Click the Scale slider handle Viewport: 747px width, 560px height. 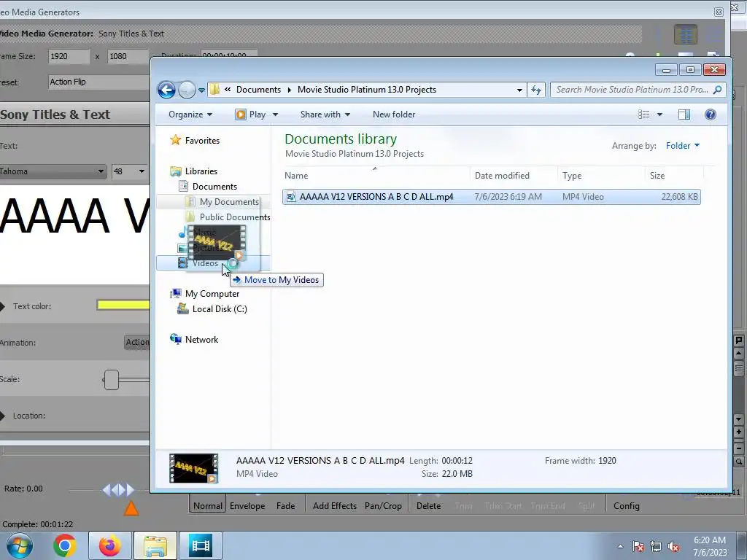112,379
